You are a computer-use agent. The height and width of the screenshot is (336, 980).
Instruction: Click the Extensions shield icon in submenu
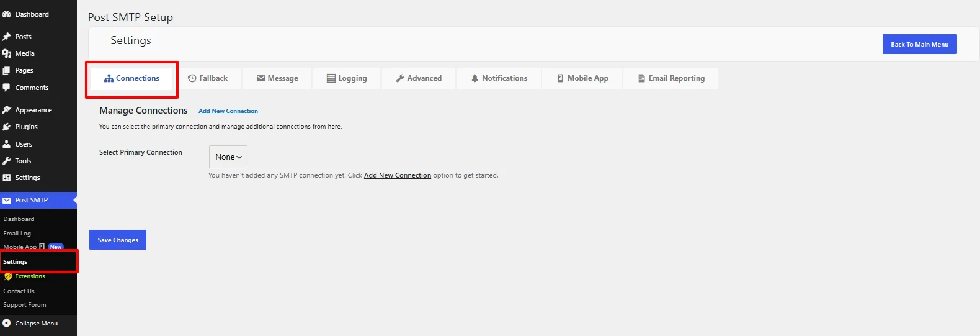click(8, 276)
